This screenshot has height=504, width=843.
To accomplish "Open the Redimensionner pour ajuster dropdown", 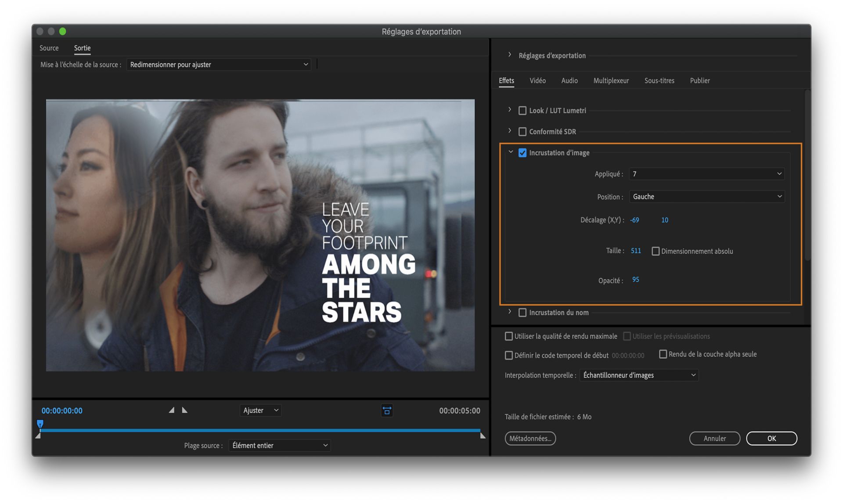I will click(x=218, y=65).
